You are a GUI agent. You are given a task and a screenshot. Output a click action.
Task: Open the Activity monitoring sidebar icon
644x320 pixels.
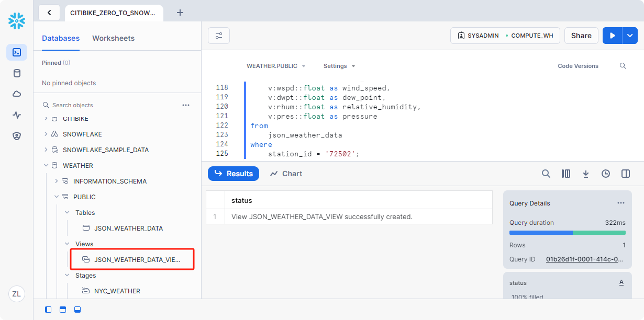point(17,115)
